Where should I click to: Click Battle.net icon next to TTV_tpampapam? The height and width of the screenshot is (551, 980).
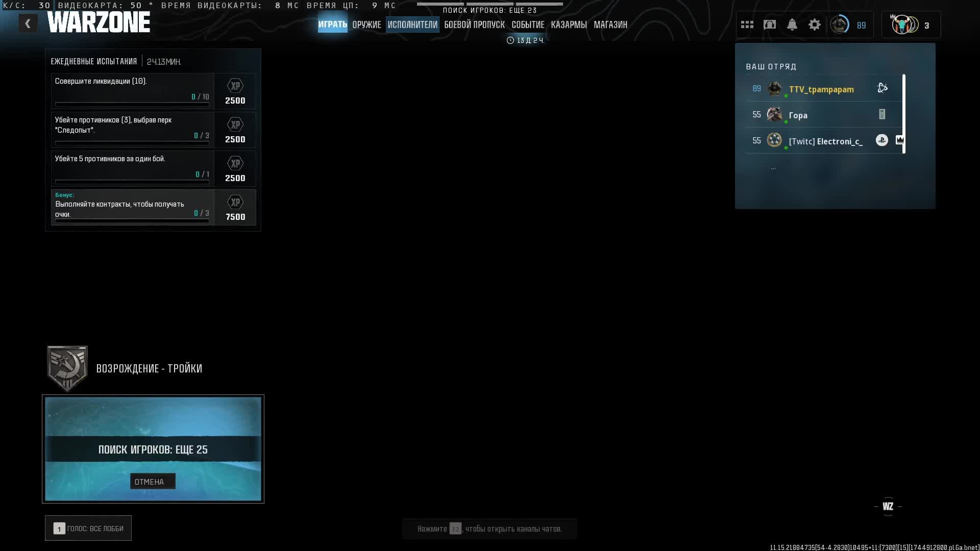(x=882, y=88)
